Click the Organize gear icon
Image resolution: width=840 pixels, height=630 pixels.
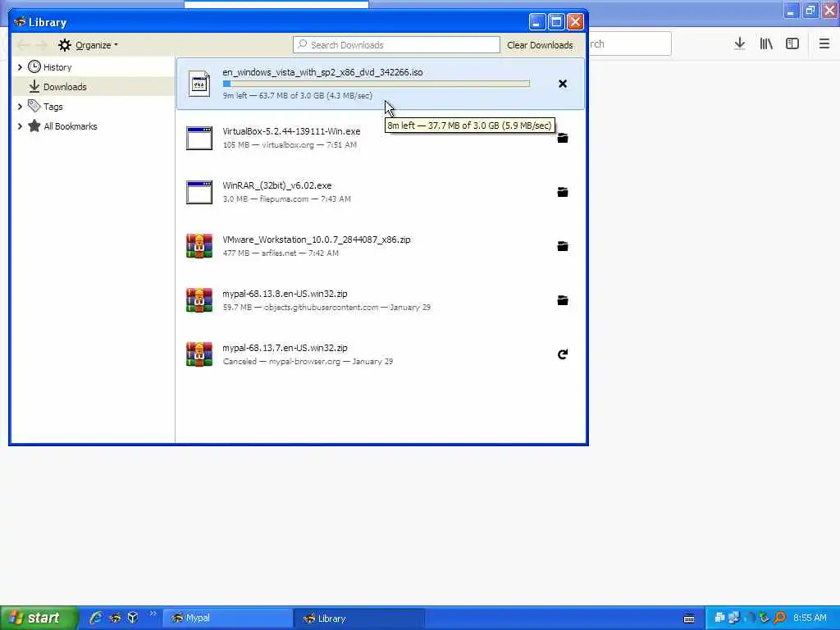[x=65, y=45]
